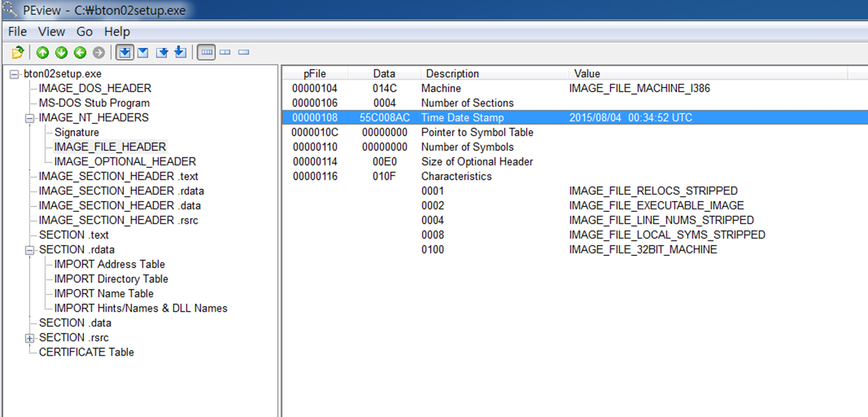868x417 pixels.
Task: Select the Size of Optional Header row
Action: coord(575,162)
